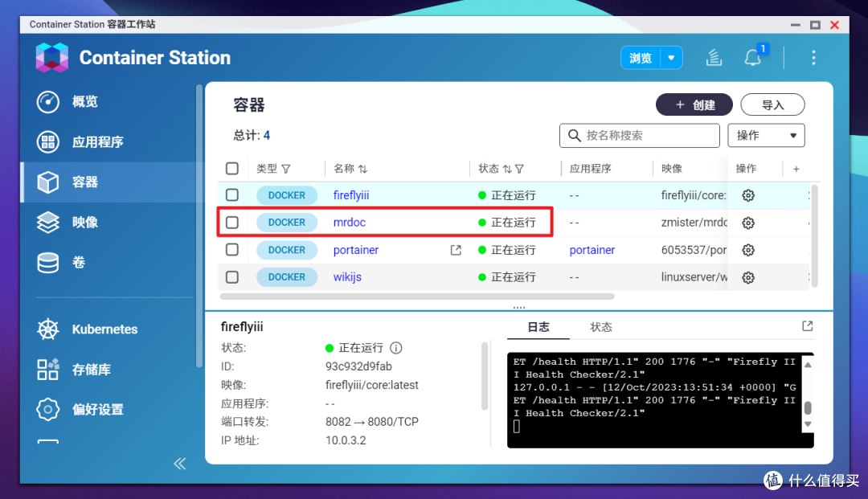Open the three-dot overflow menu at top right
Screen dimensions: 868x499
(813, 57)
